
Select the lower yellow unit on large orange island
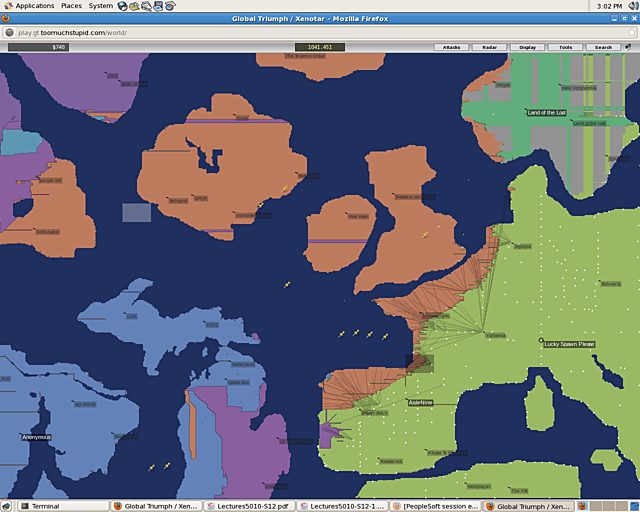click(x=260, y=205)
